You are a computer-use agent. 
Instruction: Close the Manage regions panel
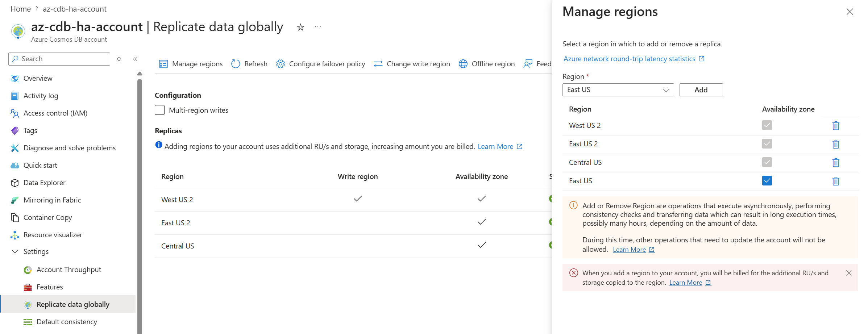(x=850, y=12)
